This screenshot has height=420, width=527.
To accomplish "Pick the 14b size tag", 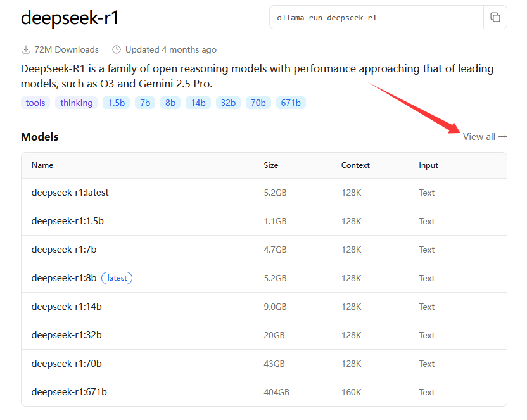I will tap(198, 103).
